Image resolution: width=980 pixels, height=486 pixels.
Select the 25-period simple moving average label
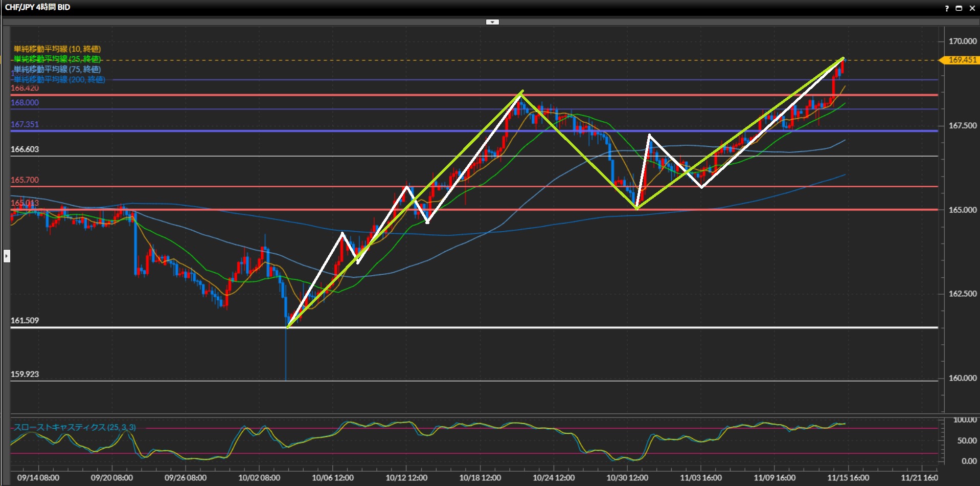click(x=57, y=59)
